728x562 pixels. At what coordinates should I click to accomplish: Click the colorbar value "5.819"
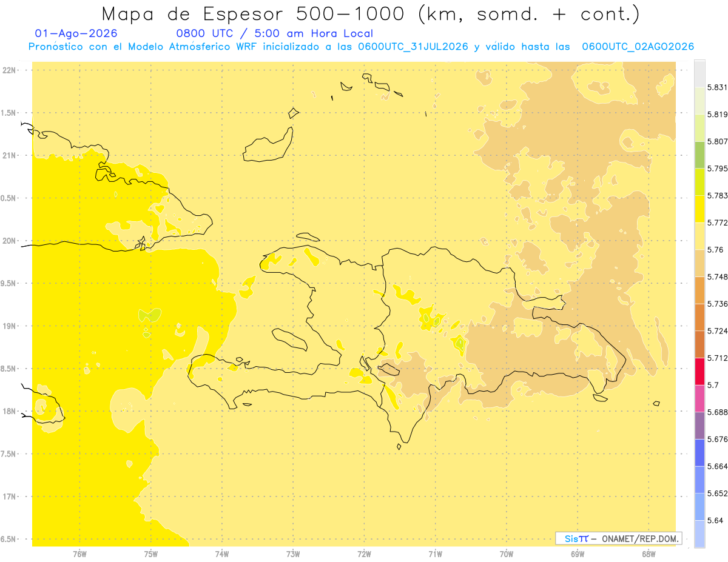718,115
